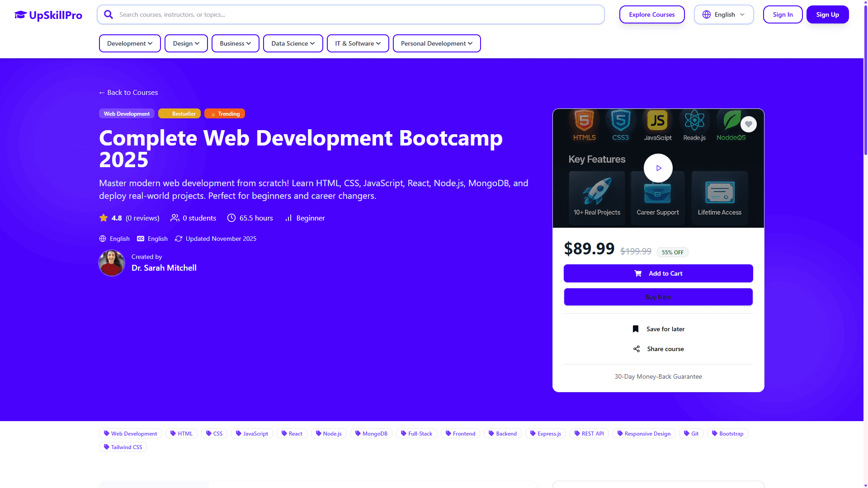Click the MongoDB tag chip
868x488 pixels.
[x=371, y=433]
